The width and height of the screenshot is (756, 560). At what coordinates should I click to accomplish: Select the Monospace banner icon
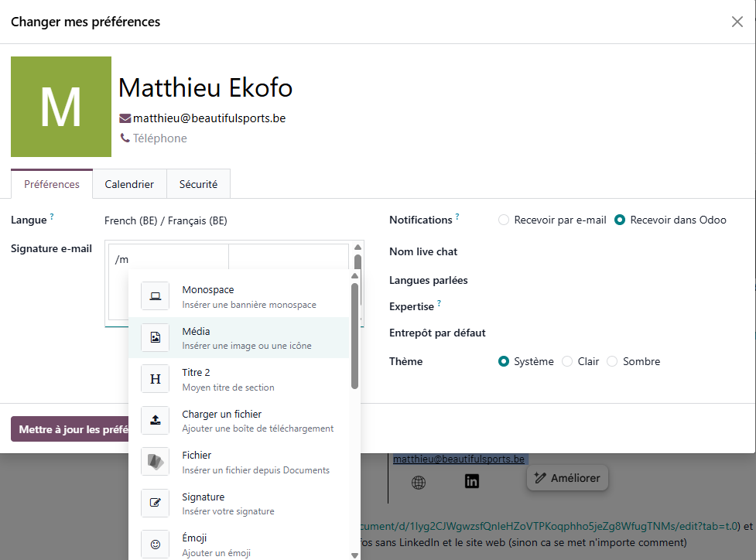(x=155, y=296)
